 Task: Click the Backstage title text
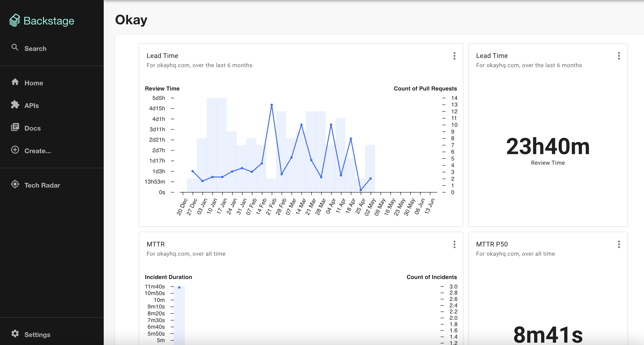(x=49, y=21)
